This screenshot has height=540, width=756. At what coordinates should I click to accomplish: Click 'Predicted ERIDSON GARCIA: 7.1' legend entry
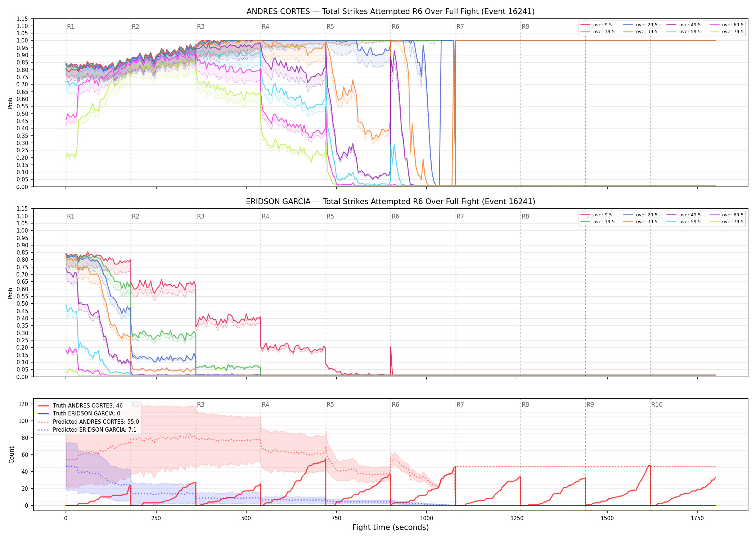95,430
